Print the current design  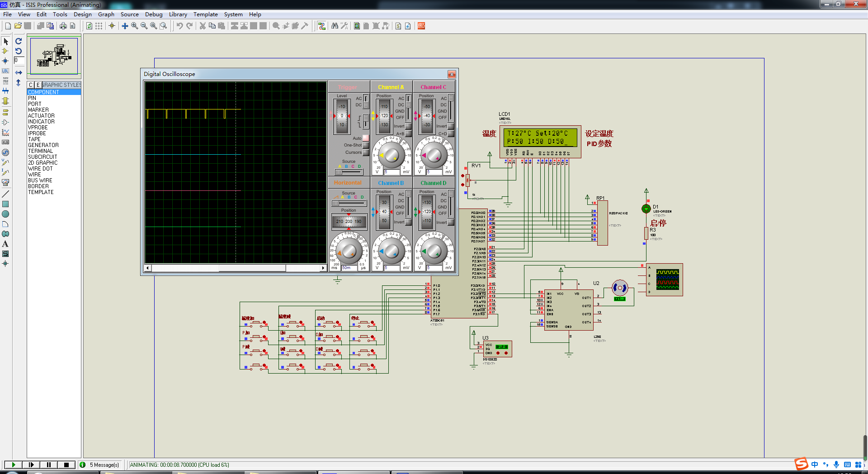point(63,26)
